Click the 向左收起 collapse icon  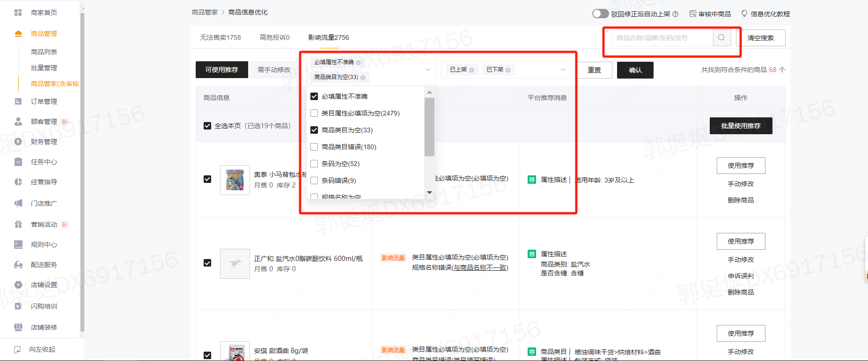(x=18, y=349)
